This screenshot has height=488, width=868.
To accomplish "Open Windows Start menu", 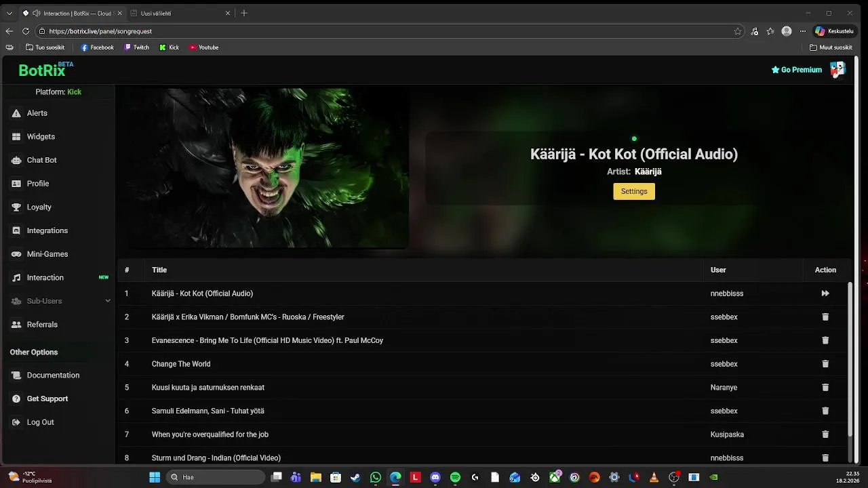I will [155, 477].
